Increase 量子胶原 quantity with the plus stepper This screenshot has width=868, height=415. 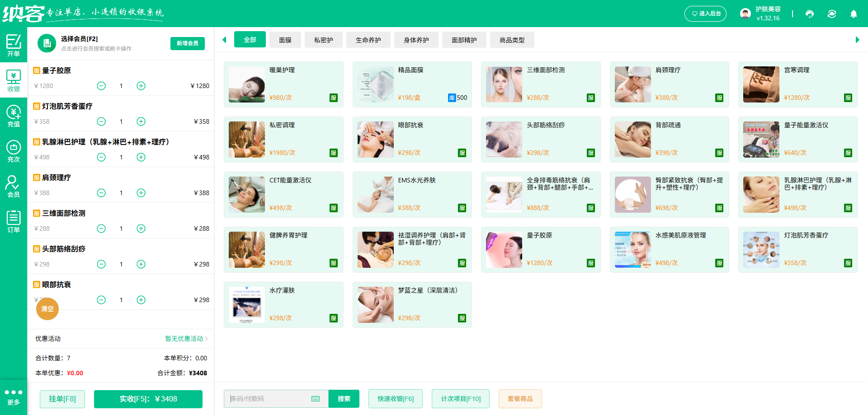click(x=141, y=85)
